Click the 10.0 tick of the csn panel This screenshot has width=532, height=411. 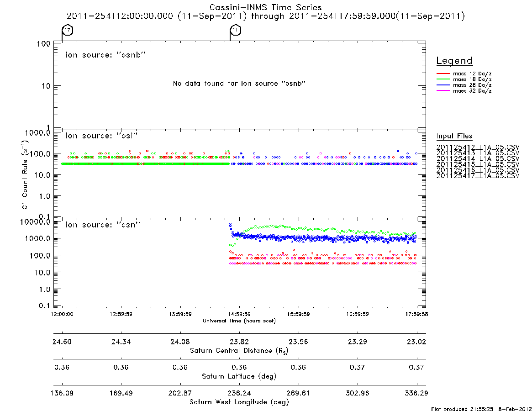tap(43, 273)
